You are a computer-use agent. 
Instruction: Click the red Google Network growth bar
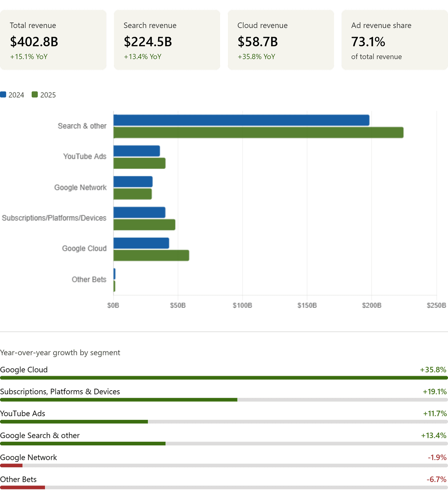[x=11, y=465]
